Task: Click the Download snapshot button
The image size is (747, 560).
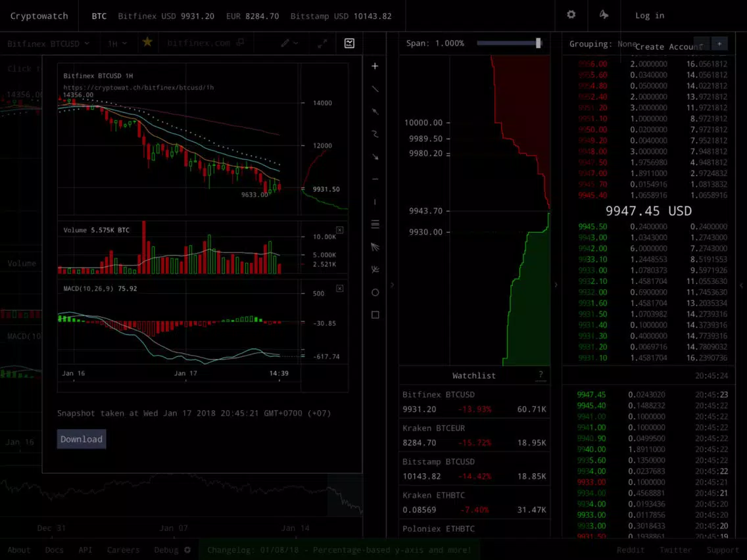Action: pyautogui.click(x=82, y=439)
